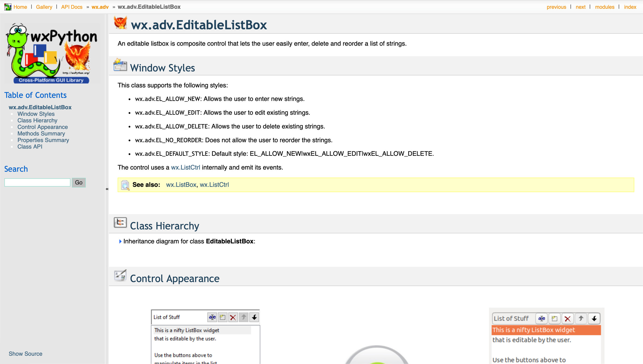643x364 pixels.
Task: Go to the previous documentation page
Action: tap(556, 7)
